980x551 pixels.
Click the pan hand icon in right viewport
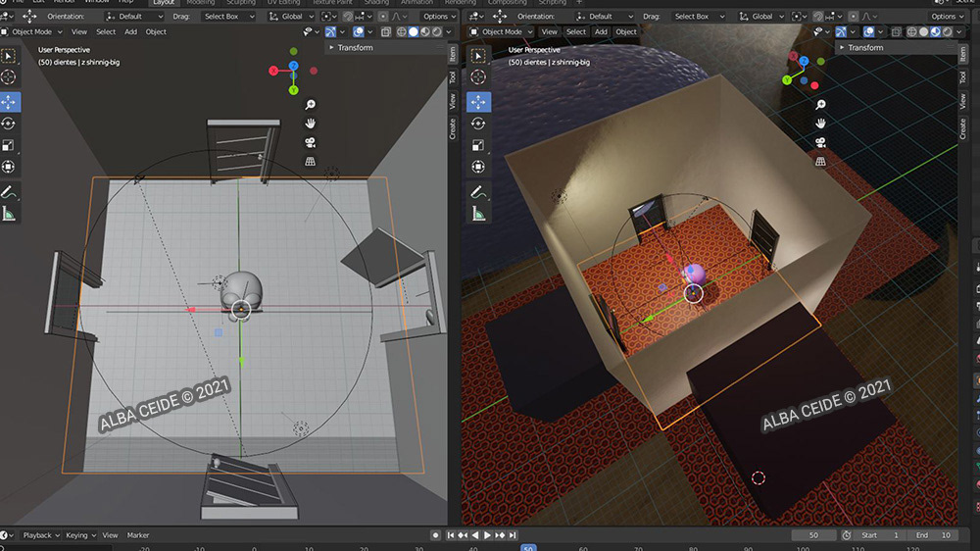[820, 124]
